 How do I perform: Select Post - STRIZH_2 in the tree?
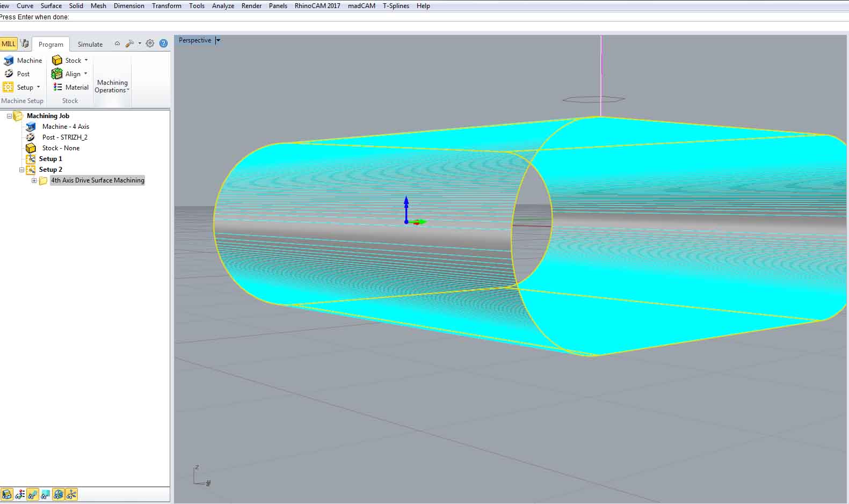64,137
